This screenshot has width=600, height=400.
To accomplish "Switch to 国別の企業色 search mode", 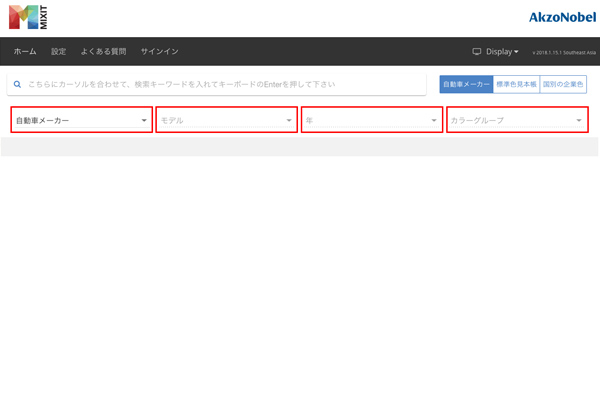I will click(x=563, y=85).
